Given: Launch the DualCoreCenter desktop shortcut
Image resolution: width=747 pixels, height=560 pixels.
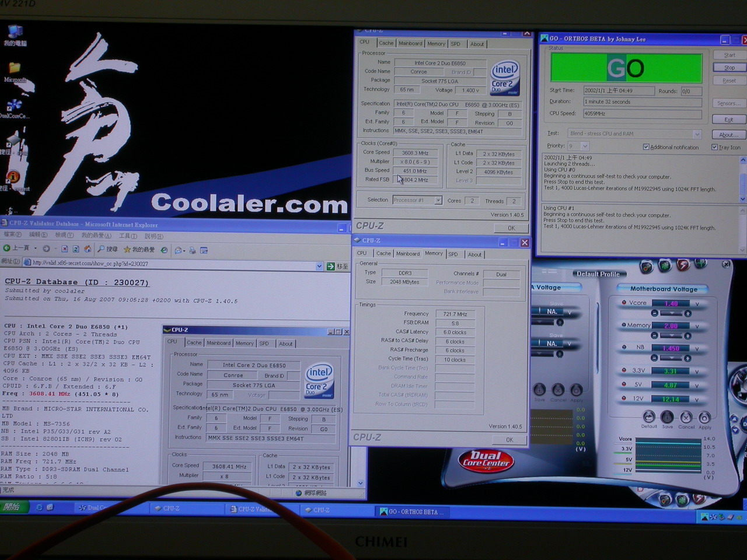Looking at the screenshot, I should pyautogui.click(x=14, y=108).
